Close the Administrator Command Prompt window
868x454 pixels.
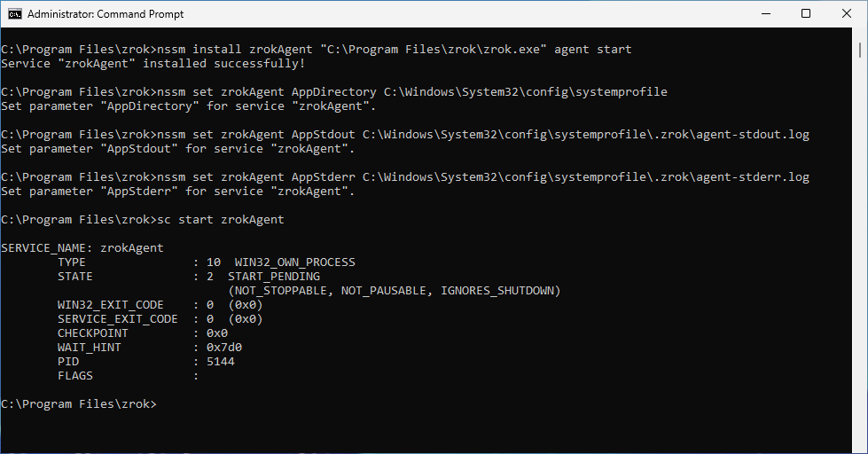[846, 14]
